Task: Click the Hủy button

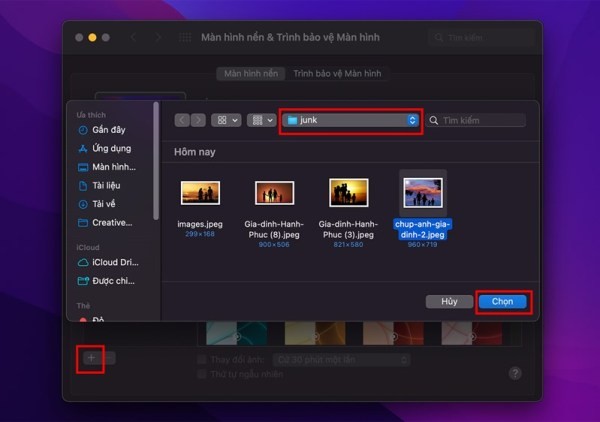Action: click(x=449, y=301)
